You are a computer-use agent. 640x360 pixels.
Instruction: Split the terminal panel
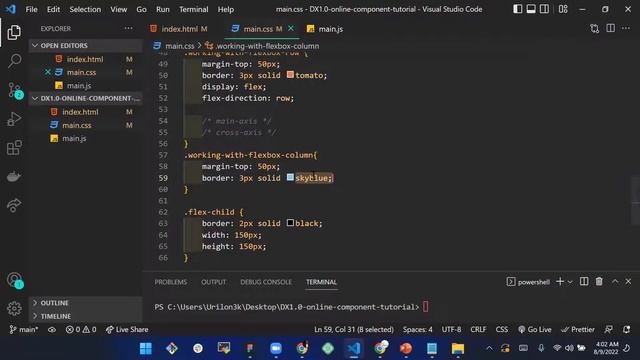click(x=584, y=282)
